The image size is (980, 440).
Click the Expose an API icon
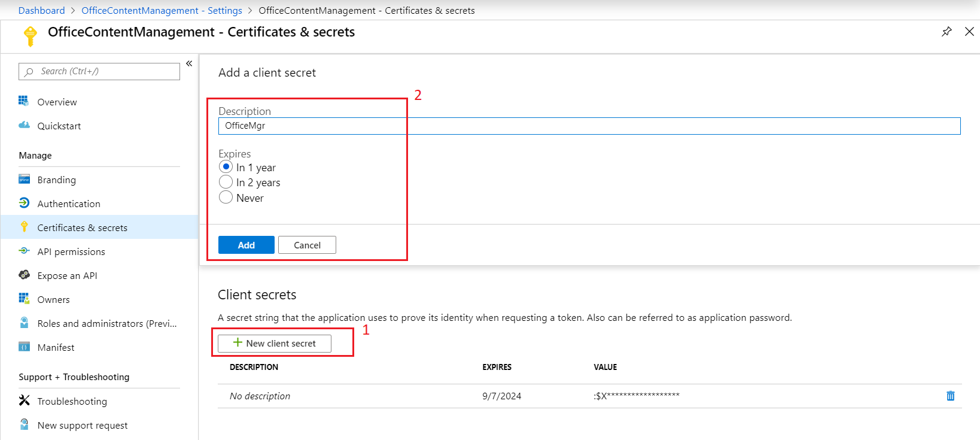(24, 275)
